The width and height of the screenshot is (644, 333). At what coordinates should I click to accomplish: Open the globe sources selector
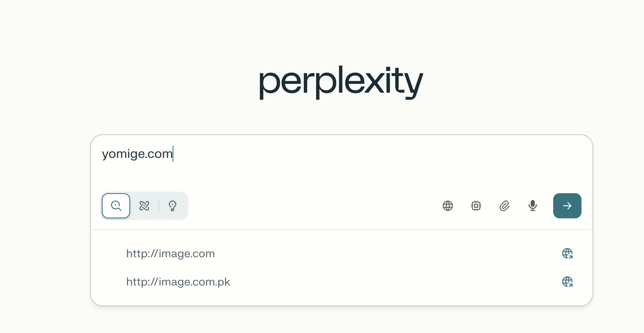point(448,206)
